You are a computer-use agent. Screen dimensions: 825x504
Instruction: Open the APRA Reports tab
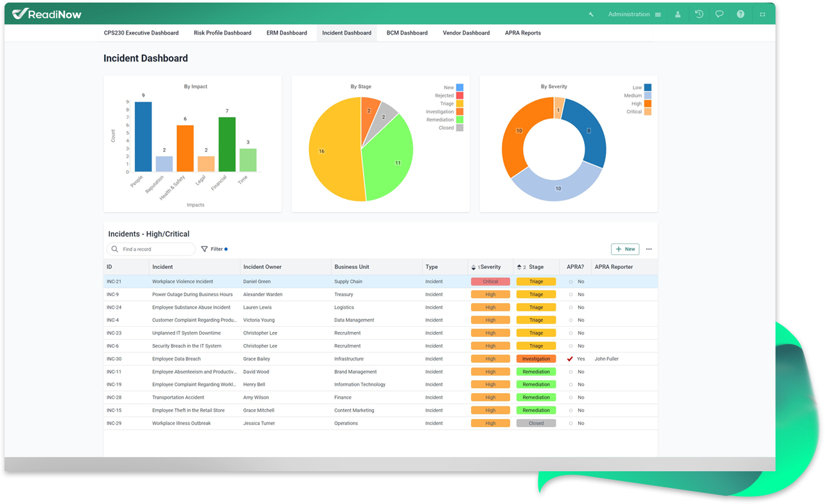[523, 33]
